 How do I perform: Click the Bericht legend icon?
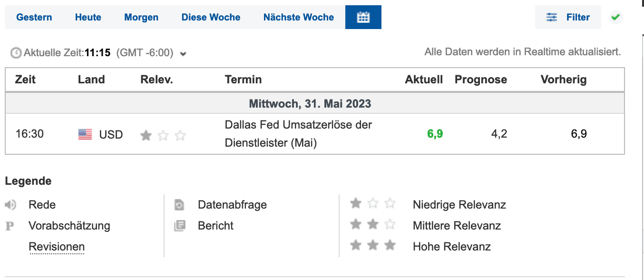point(179,226)
